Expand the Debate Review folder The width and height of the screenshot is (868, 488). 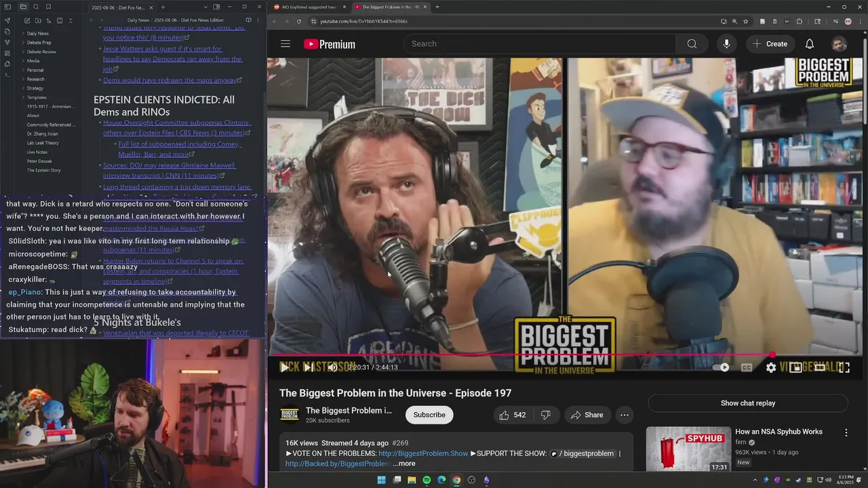tap(41, 52)
